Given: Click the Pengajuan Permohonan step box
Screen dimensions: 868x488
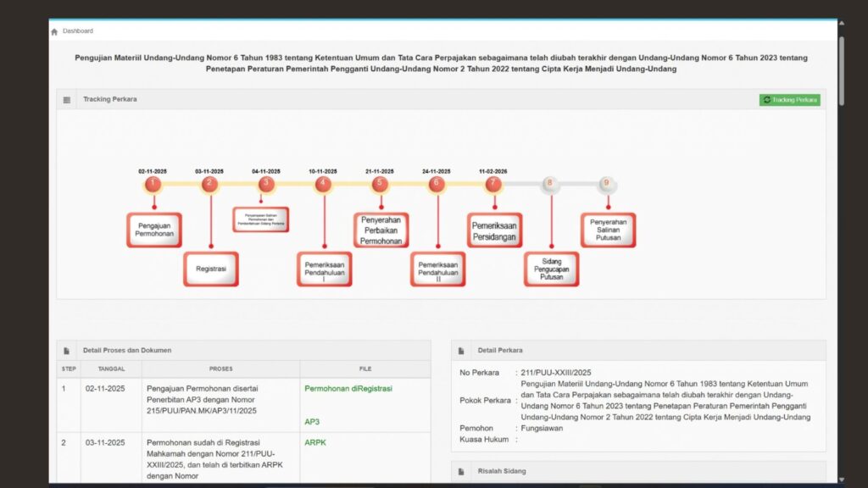Looking at the screenshot, I should [x=154, y=230].
